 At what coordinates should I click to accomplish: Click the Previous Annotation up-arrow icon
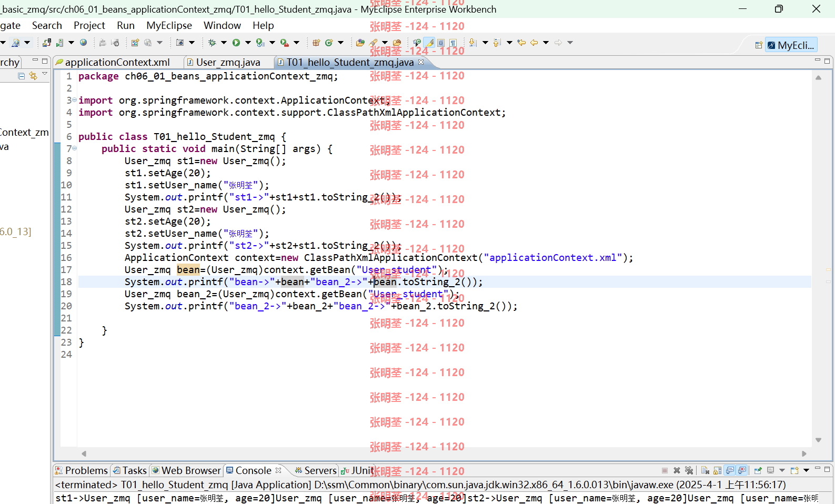(497, 43)
